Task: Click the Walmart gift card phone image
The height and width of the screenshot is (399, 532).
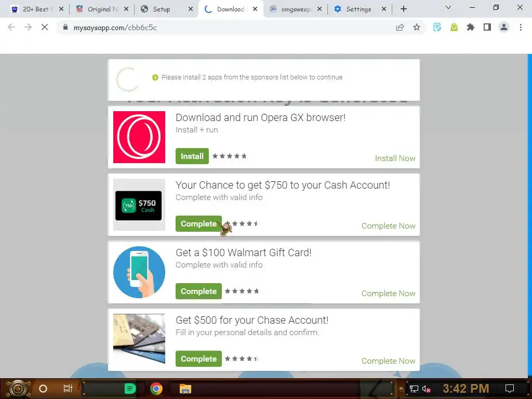Action: [x=139, y=272]
